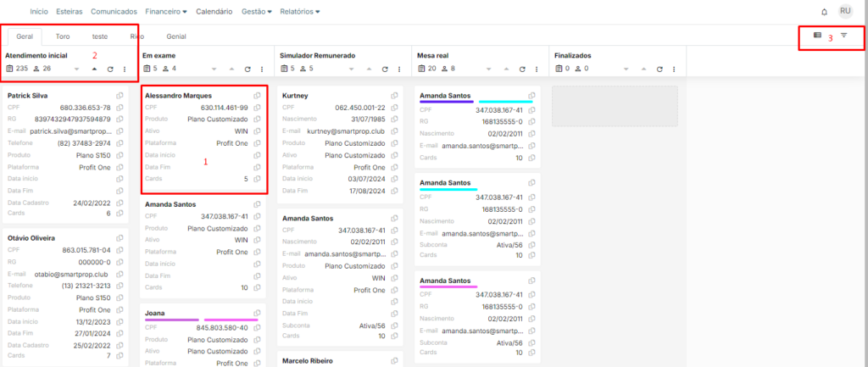Refresh the Atendimento inicial column
Screen dimensions: 868x367
(110, 69)
